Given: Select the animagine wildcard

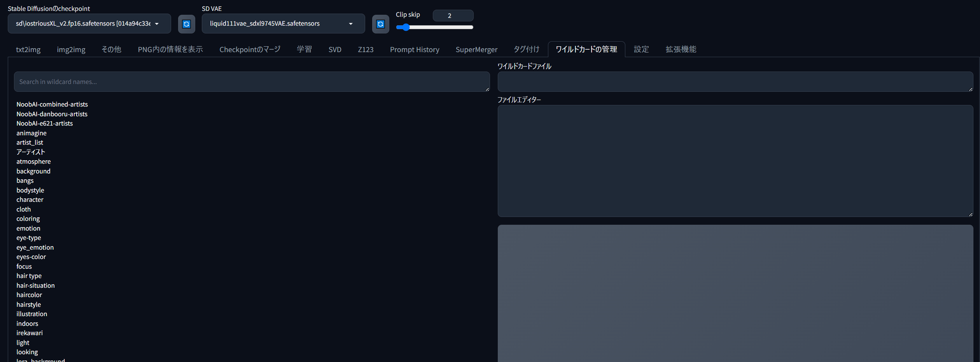Looking at the screenshot, I should click(31, 133).
